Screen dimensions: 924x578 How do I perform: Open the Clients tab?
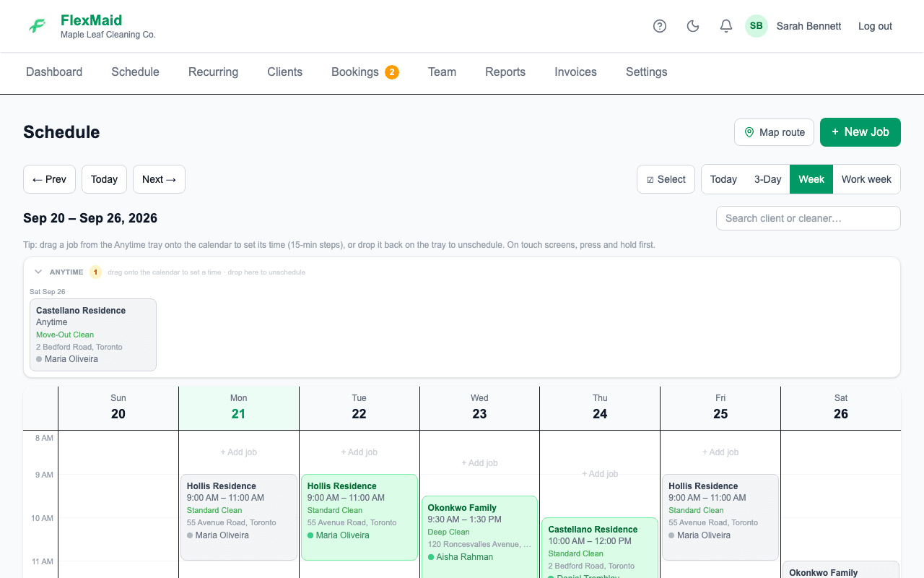click(284, 72)
